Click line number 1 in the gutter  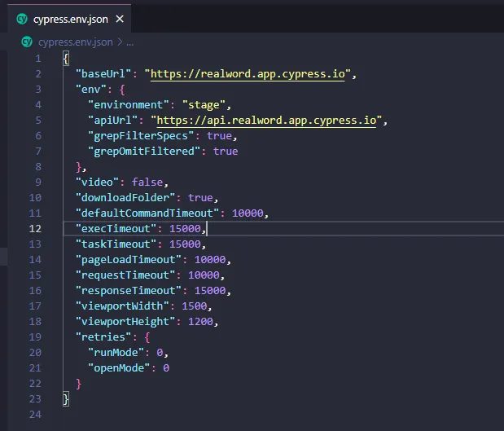click(38, 59)
